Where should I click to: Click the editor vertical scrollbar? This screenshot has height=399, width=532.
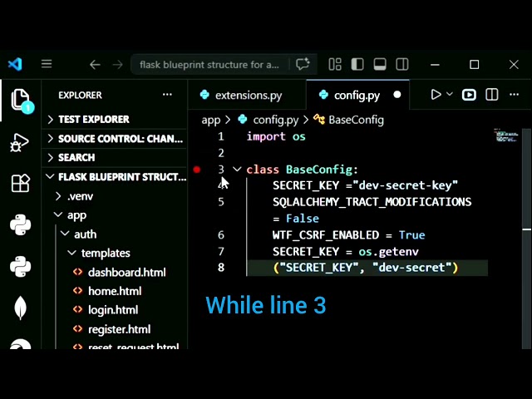click(526, 238)
